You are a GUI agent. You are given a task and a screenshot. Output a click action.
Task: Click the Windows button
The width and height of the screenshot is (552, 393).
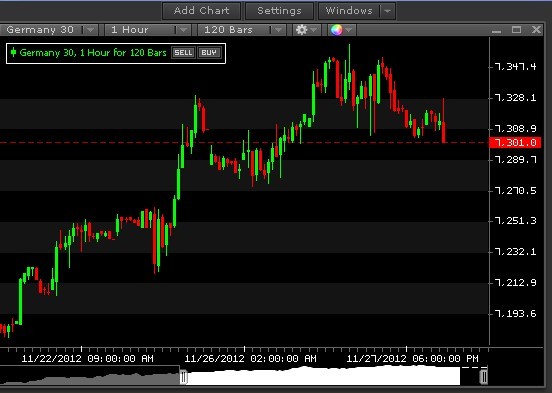pyautogui.click(x=349, y=11)
